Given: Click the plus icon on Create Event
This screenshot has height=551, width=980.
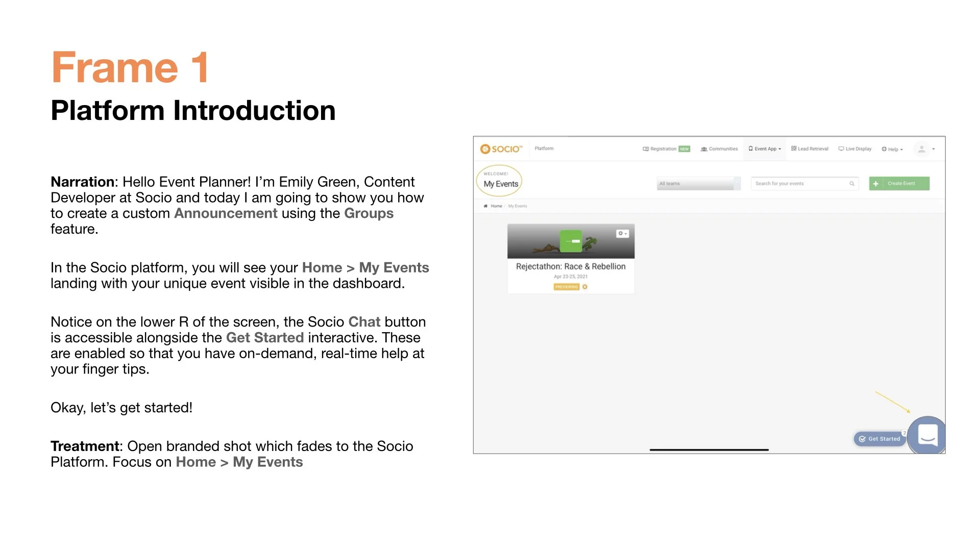Looking at the screenshot, I should coord(876,184).
